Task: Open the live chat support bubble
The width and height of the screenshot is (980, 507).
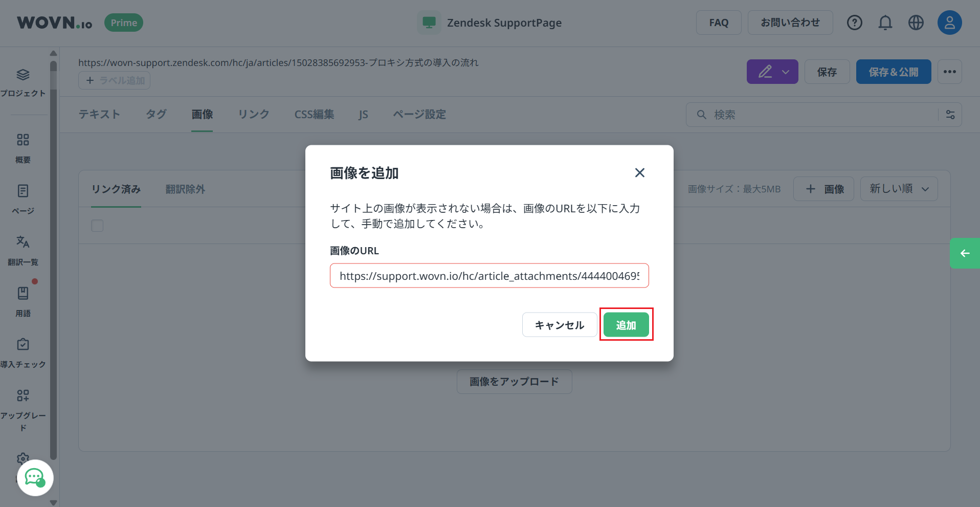Action: [x=35, y=478]
